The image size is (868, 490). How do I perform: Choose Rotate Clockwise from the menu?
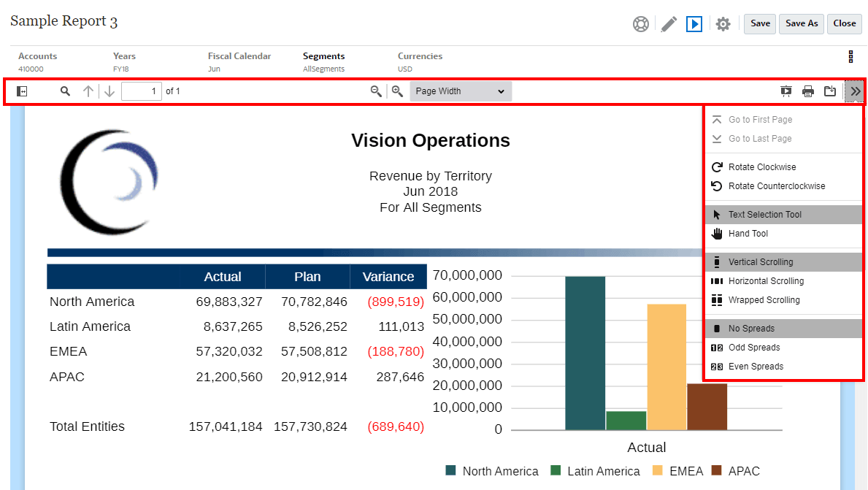[x=761, y=167]
